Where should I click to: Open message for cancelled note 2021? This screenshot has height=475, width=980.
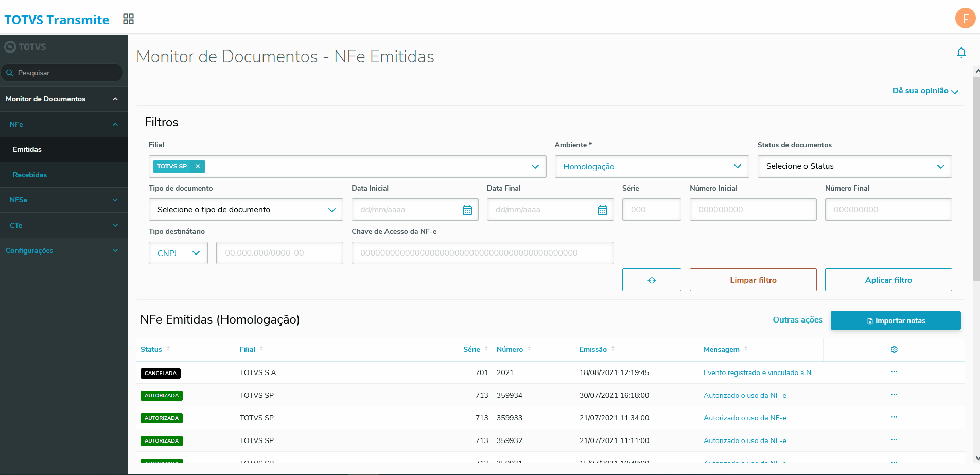[x=760, y=372]
